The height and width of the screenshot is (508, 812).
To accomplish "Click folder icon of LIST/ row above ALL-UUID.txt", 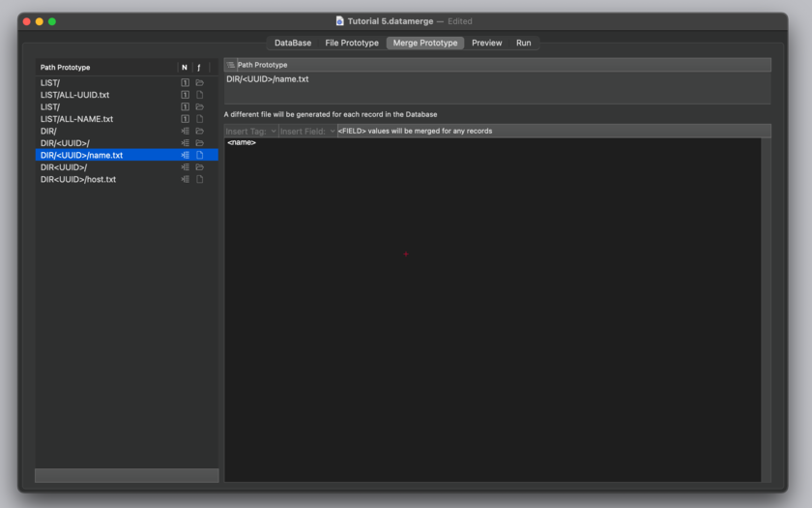I will (x=199, y=82).
